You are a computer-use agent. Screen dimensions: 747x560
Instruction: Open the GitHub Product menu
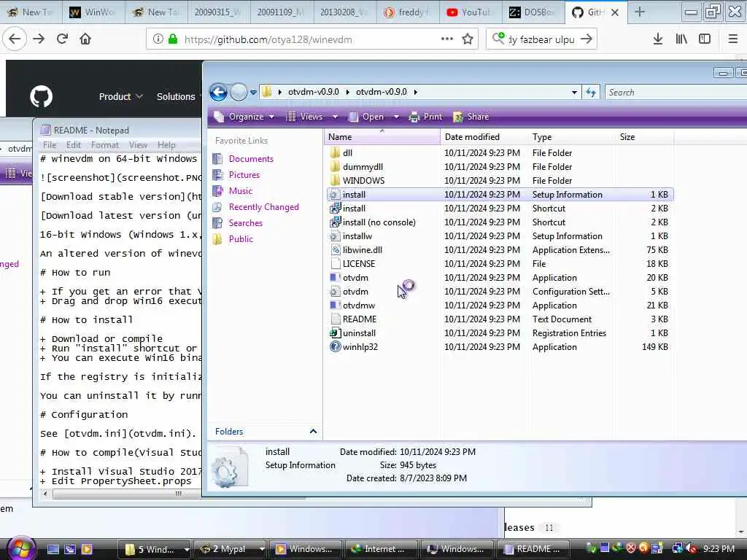coord(120,97)
